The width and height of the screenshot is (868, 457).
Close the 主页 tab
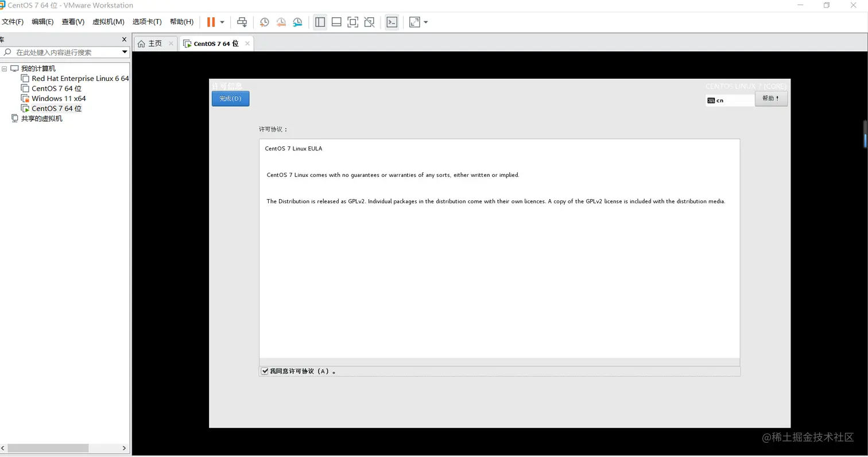171,44
